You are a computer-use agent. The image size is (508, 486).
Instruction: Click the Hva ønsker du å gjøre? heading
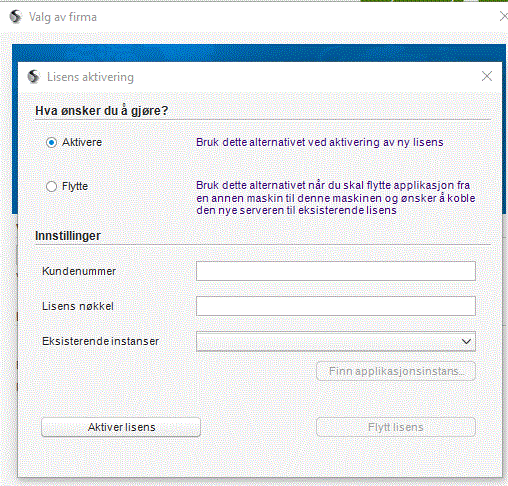tap(102, 111)
